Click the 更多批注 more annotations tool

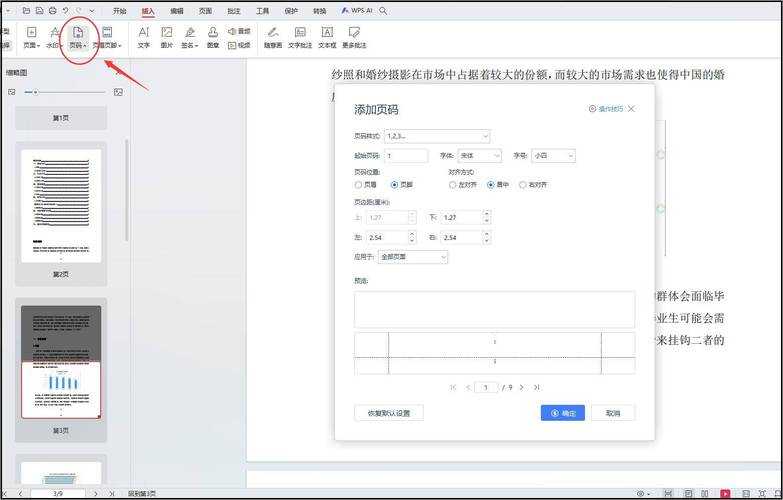point(354,38)
